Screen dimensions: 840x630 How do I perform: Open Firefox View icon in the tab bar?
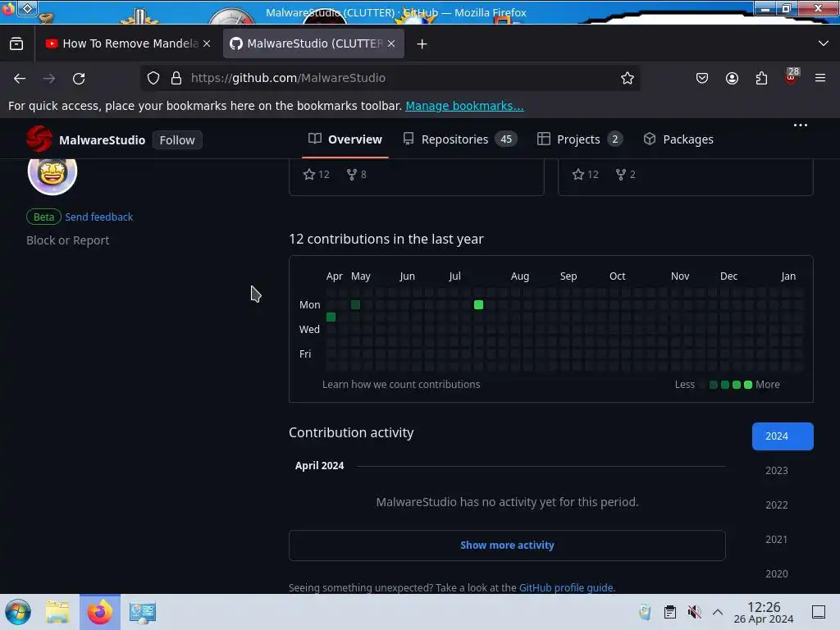coord(16,43)
